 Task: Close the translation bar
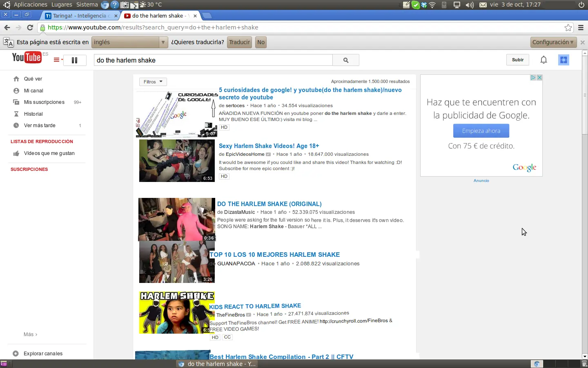(583, 43)
